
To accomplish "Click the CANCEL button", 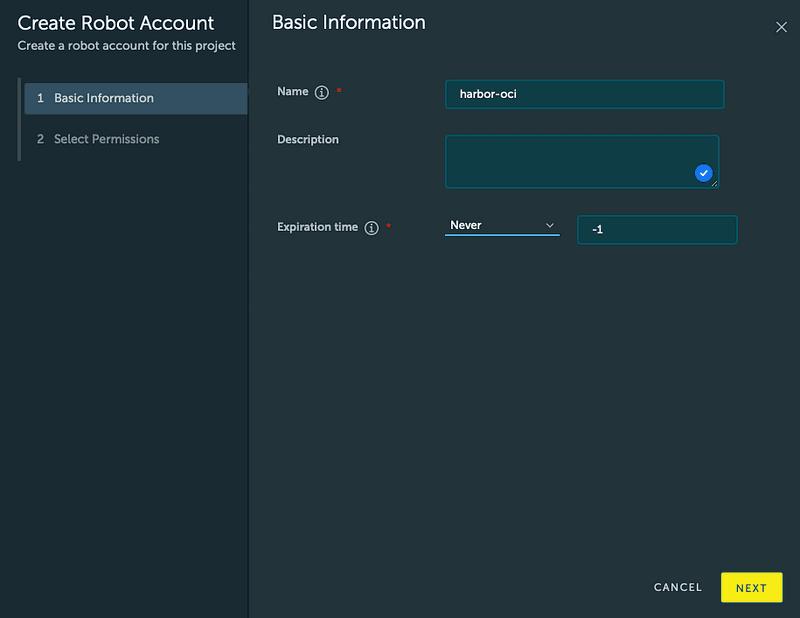I will click(x=678, y=587).
